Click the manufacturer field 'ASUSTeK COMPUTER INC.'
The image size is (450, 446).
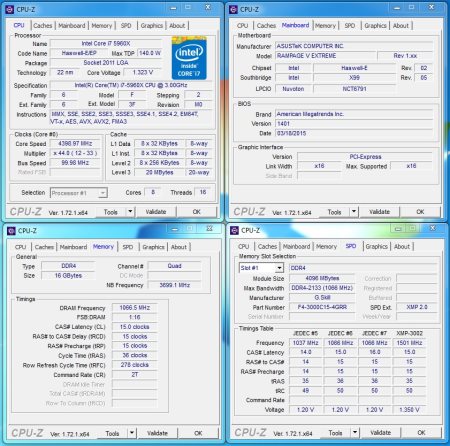pos(354,46)
